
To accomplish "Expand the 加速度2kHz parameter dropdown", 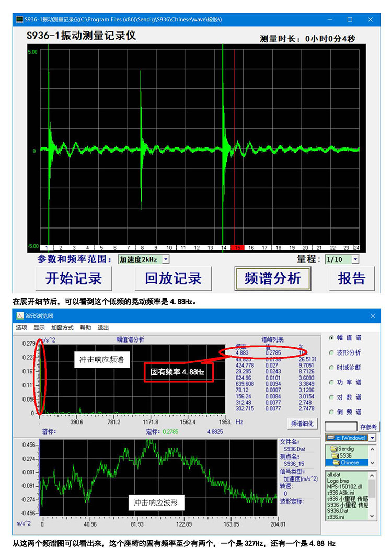I will [x=165, y=259].
